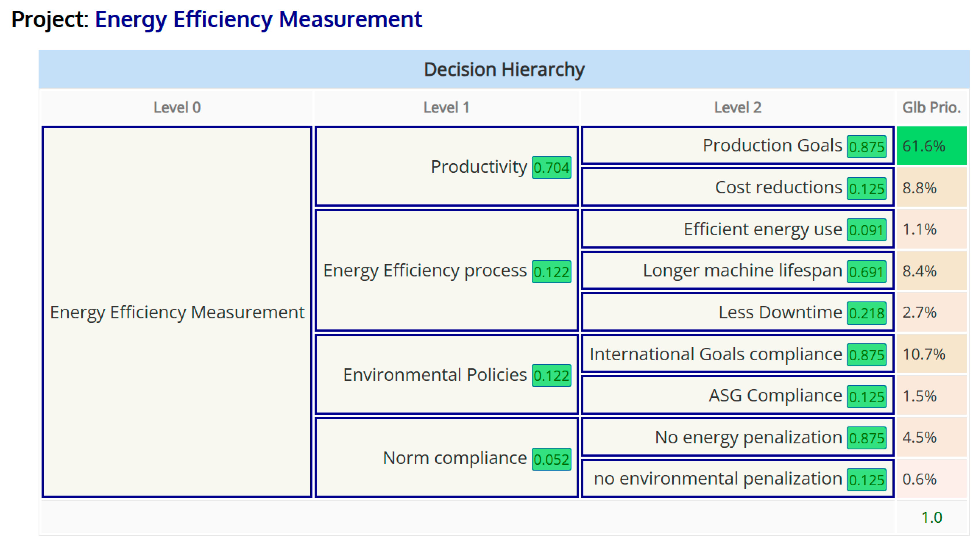Click the Energy Efficiency process 0.122 badge
This screenshot has height=550, width=980.
coord(551,272)
